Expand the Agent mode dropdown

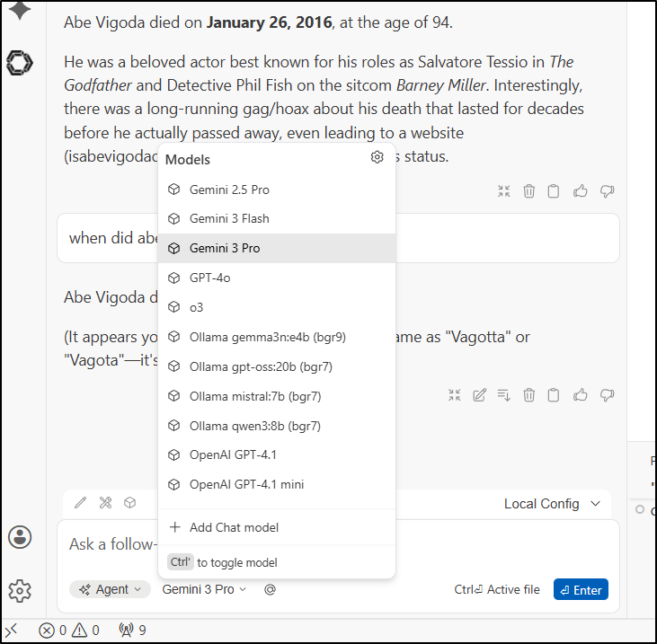click(111, 590)
